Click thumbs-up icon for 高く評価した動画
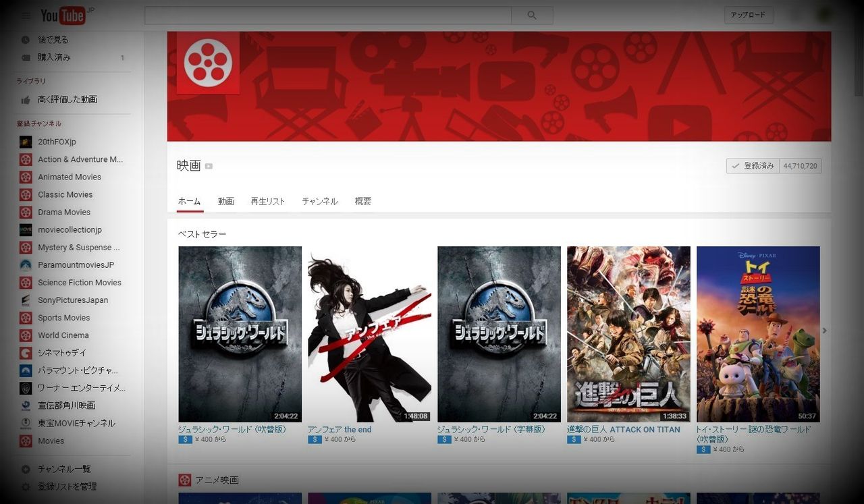864x504 pixels. click(26, 99)
